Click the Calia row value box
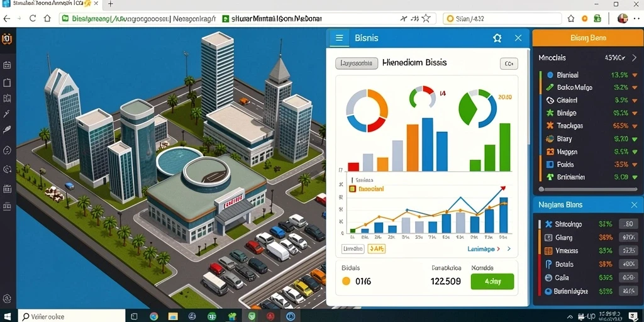This screenshot has width=644, height=322. click(x=628, y=277)
